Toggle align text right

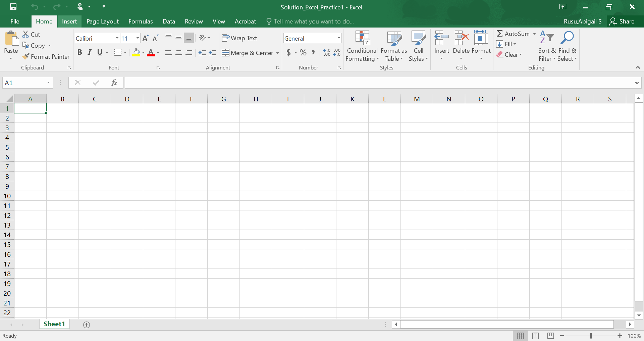(x=189, y=53)
